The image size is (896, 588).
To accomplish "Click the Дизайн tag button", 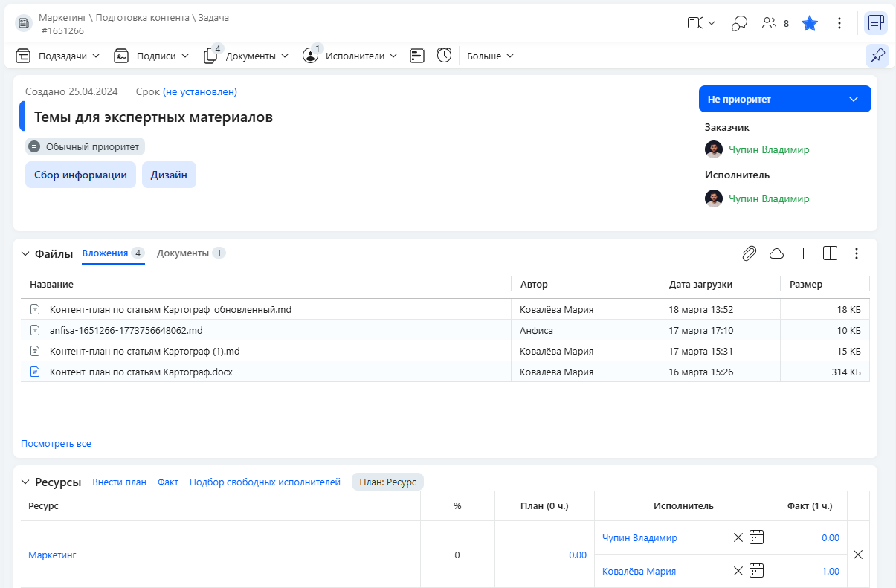I will click(x=169, y=175).
